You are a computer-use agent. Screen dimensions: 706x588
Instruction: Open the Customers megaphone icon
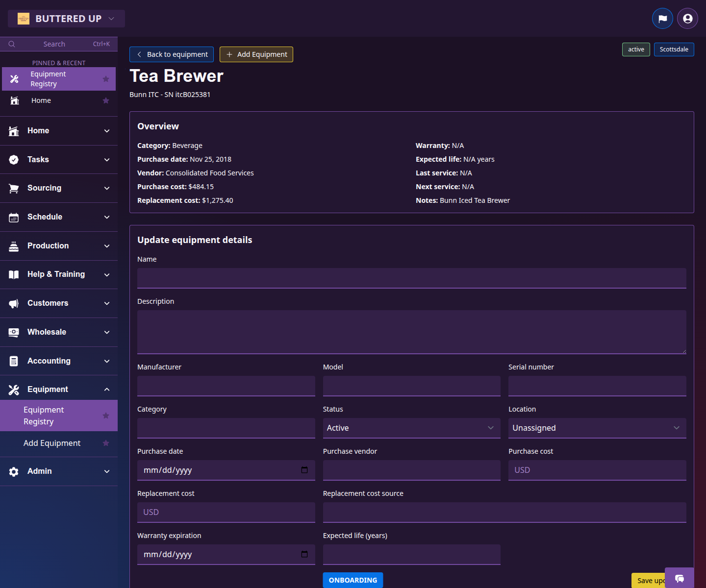13,303
